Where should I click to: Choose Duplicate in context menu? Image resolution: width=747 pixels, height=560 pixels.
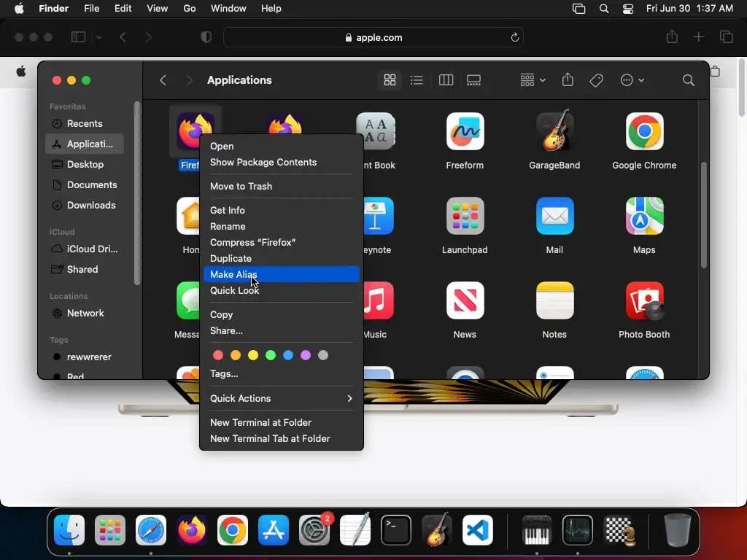281,259
